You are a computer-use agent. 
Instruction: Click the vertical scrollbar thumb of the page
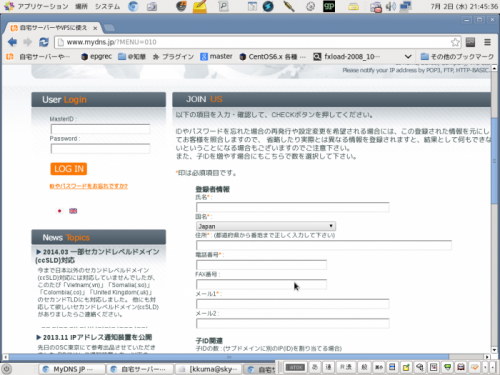(494, 160)
